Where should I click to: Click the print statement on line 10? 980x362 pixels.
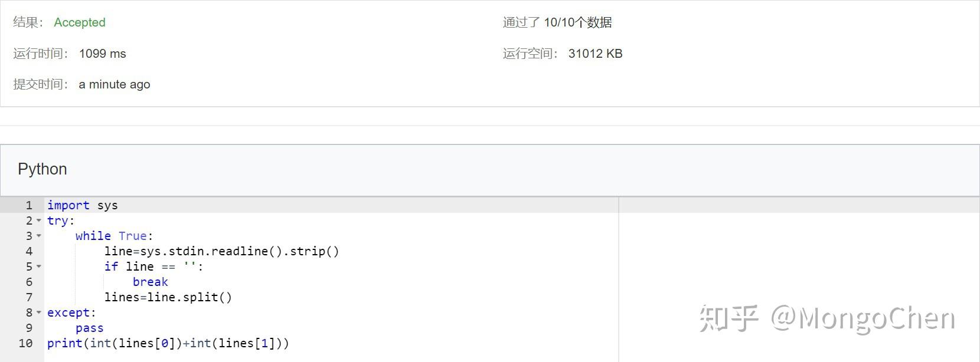coord(168,343)
